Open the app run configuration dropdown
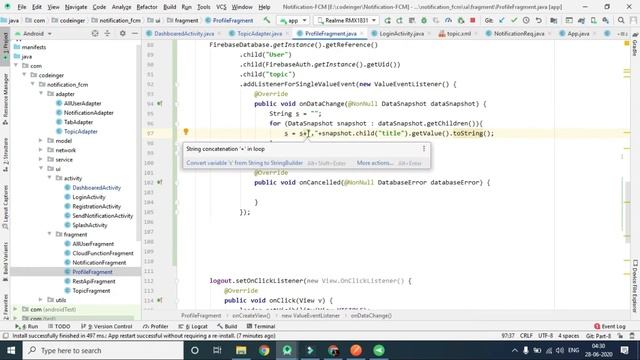This screenshot has width=640, height=360. 293,20
